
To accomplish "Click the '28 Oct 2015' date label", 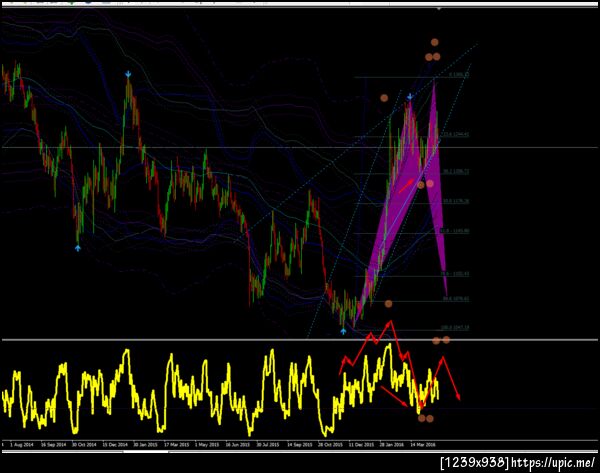I will (330, 445).
